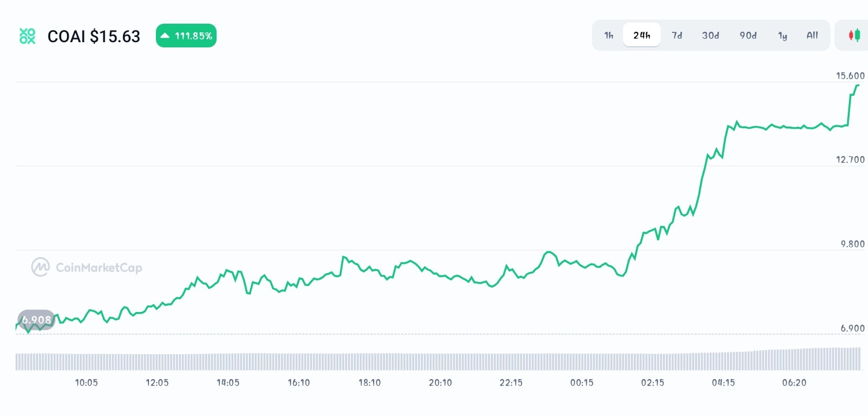
Task: Click the green 111.85% change badge
Action: [186, 36]
